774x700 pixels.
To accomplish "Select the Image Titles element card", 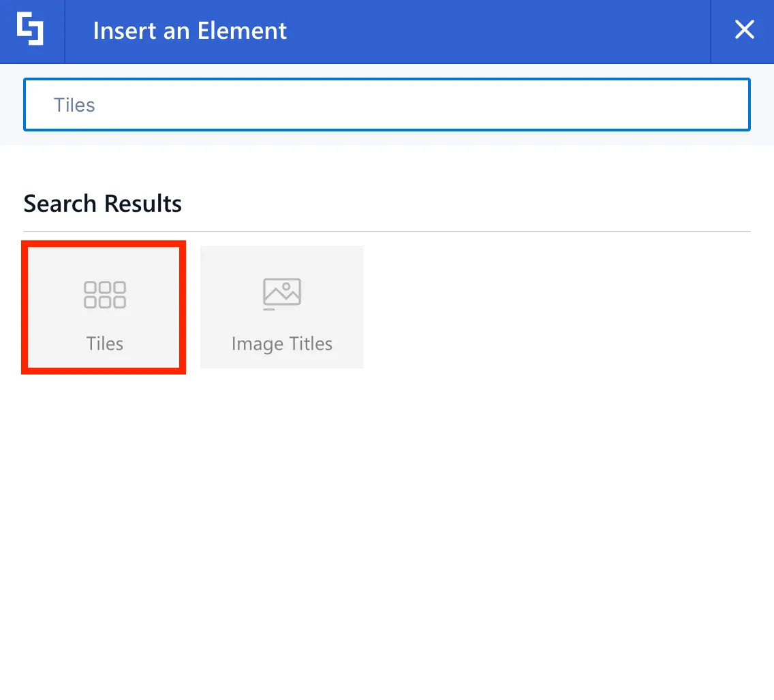I will pos(282,307).
